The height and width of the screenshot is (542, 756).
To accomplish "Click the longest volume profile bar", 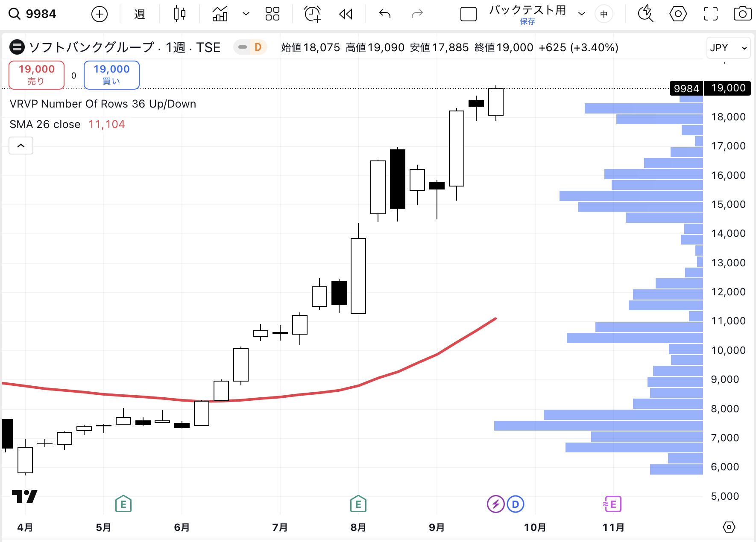I will click(x=598, y=425).
